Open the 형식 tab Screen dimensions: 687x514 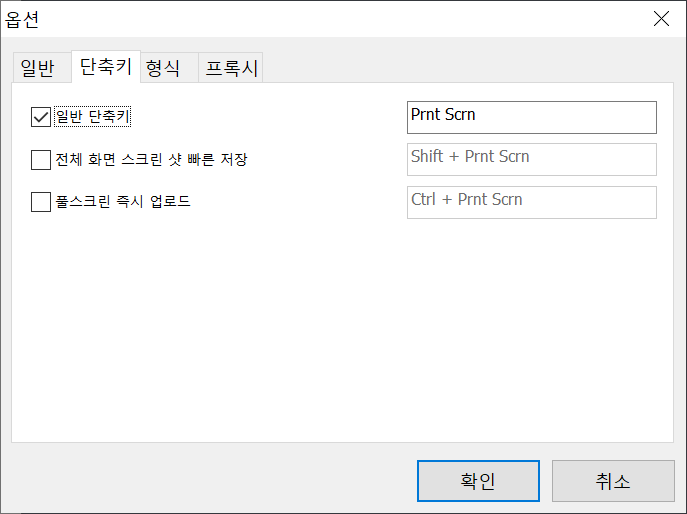pos(169,67)
